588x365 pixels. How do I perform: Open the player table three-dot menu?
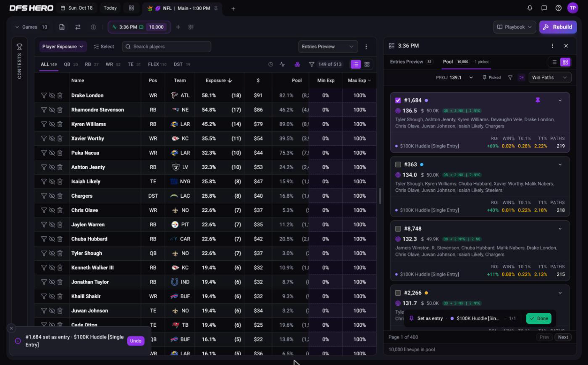(366, 47)
